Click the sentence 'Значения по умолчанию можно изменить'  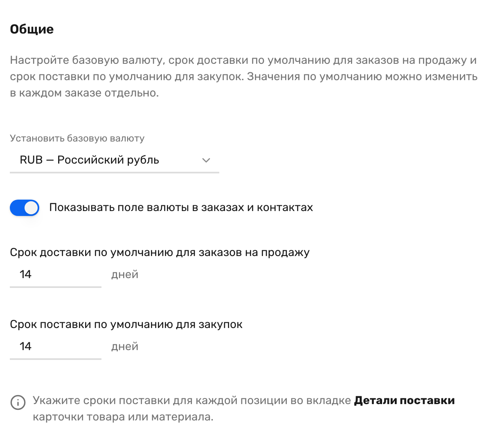pos(362,76)
